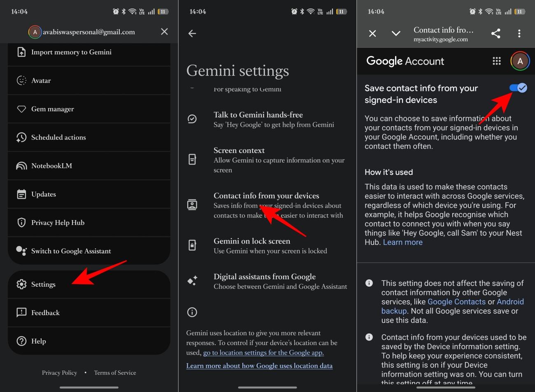
Task: Follow the location settings for Google app link
Action: [263, 353]
